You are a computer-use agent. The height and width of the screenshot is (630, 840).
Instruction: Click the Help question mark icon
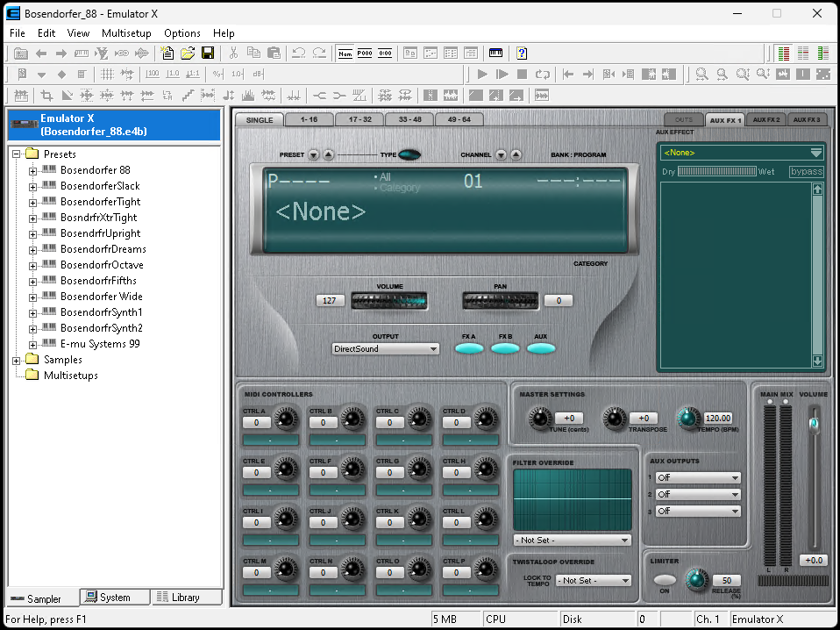(x=522, y=54)
